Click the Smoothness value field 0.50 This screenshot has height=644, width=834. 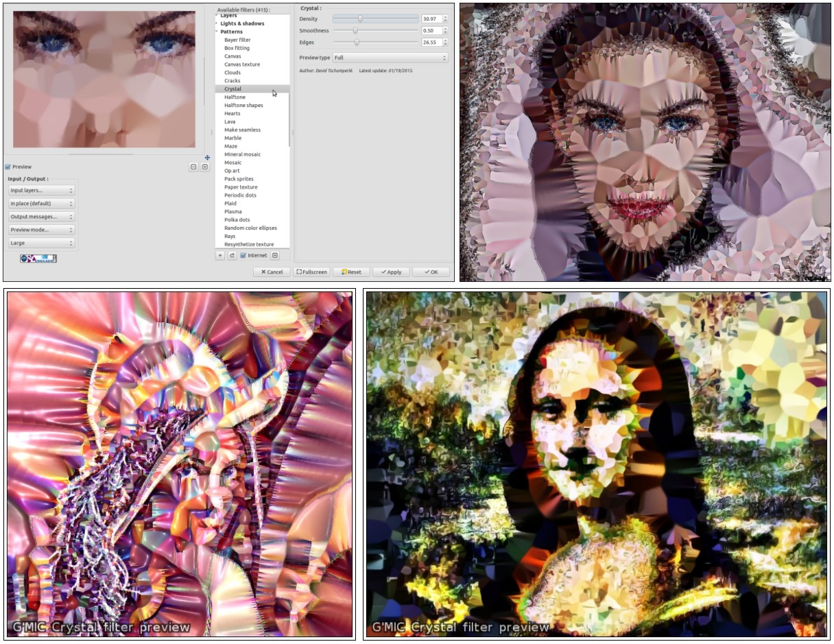pyautogui.click(x=431, y=31)
